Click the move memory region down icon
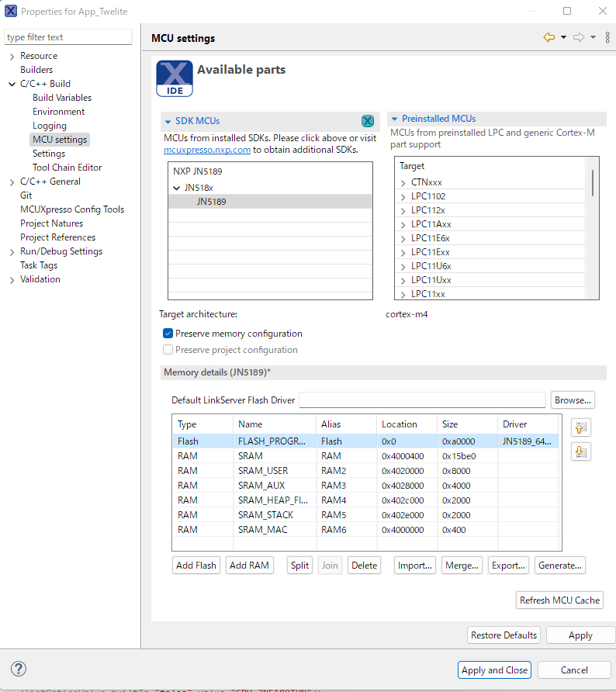The image size is (616, 692). [580, 452]
